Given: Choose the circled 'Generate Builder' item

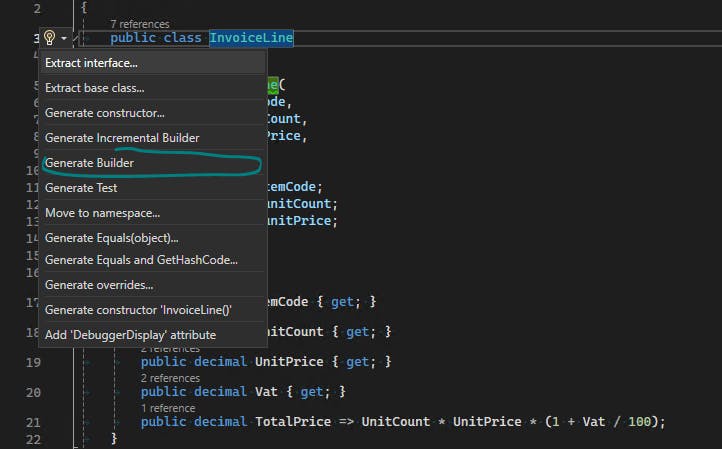Looking at the screenshot, I should 89,162.
